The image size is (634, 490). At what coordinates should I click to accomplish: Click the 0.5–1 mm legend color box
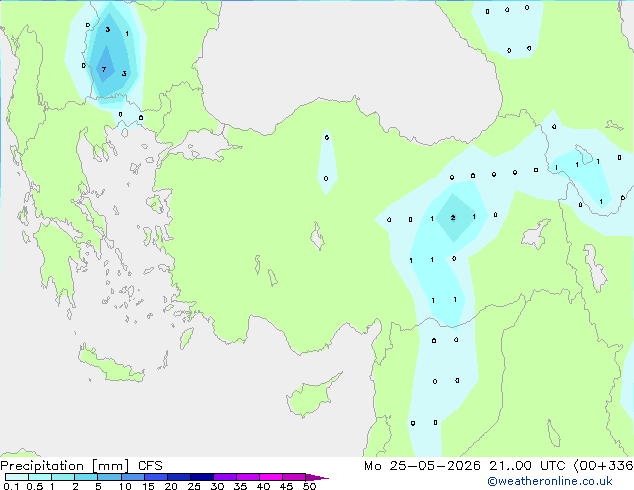coord(40,477)
